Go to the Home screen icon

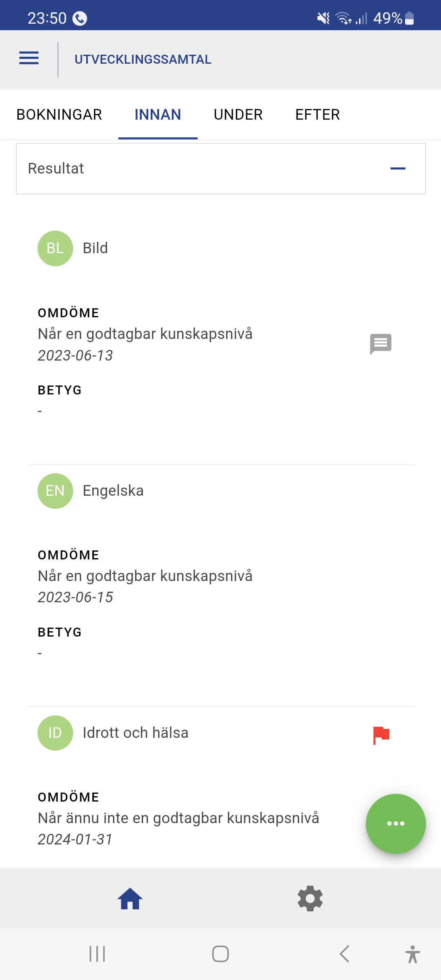point(130,899)
